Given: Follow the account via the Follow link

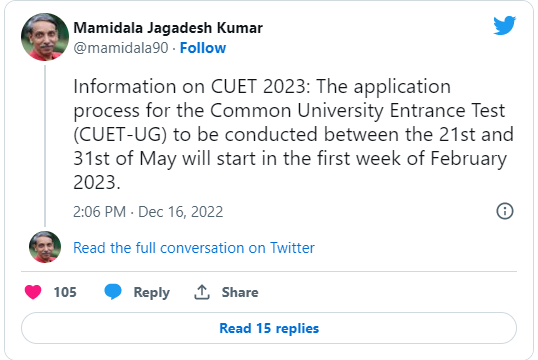Looking at the screenshot, I should 203,48.
